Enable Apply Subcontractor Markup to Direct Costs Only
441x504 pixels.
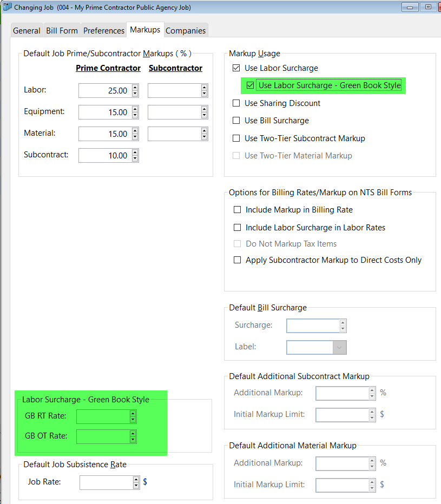[x=237, y=260]
